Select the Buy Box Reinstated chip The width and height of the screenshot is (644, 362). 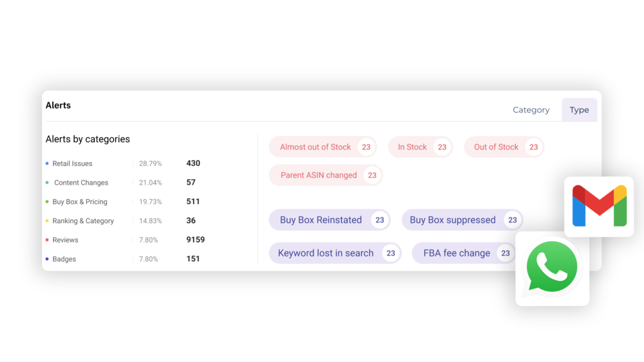click(x=329, y=220)
